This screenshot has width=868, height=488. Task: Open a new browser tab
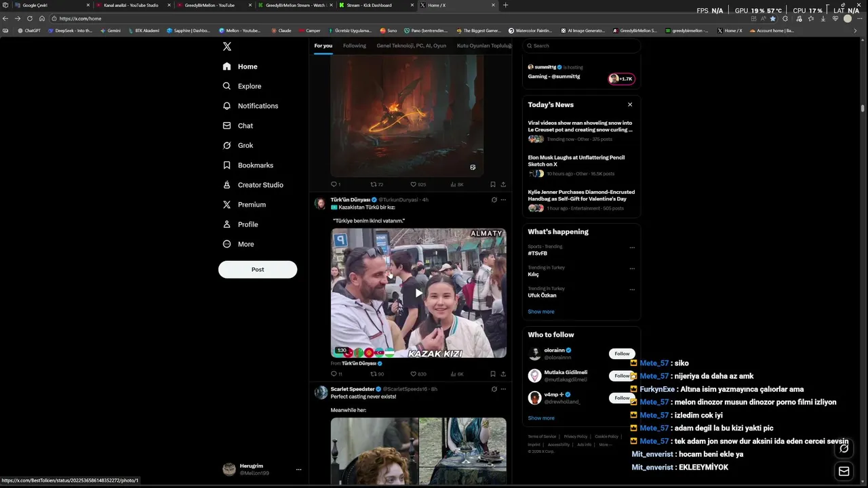(505, 5)
